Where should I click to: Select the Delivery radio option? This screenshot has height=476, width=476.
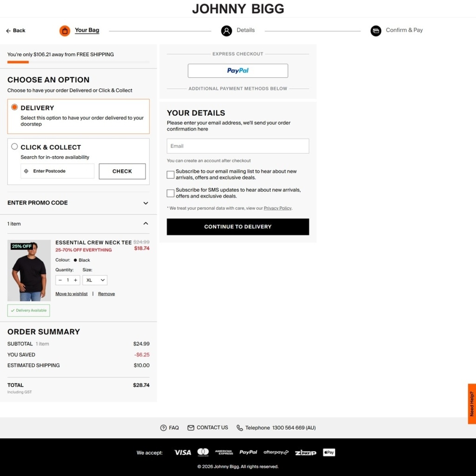[14, 107]
